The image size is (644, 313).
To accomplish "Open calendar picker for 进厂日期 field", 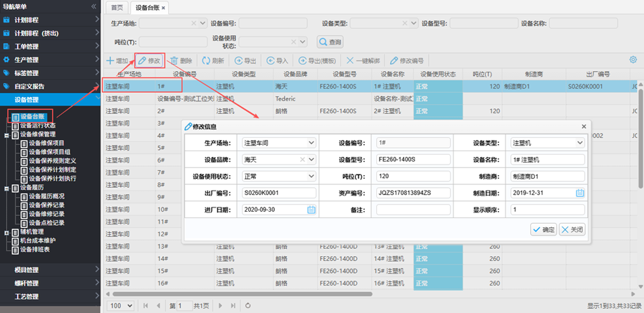I will click(311, 210).
